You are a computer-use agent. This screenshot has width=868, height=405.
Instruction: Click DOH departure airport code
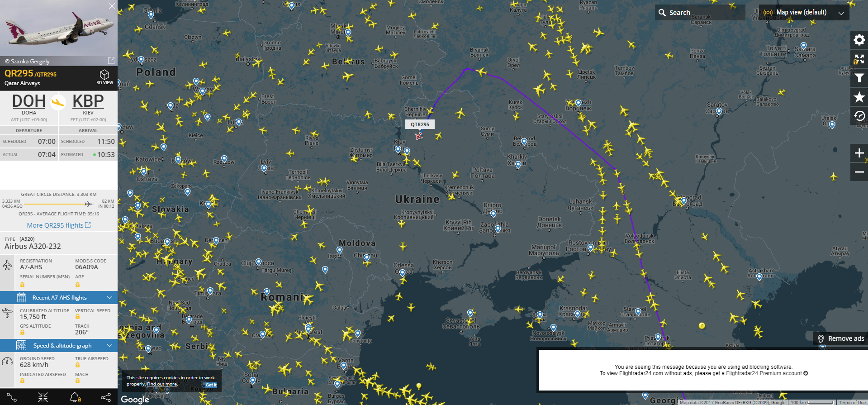point(29,101)
